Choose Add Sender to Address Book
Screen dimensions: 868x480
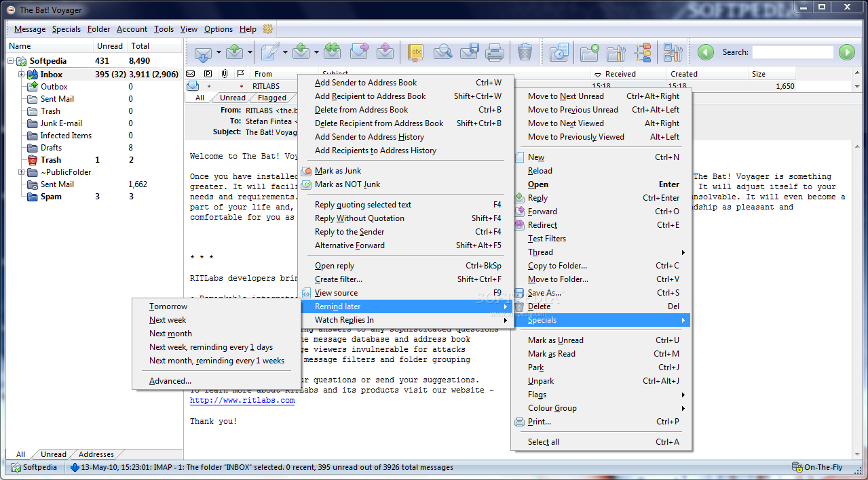pos(406,83)
